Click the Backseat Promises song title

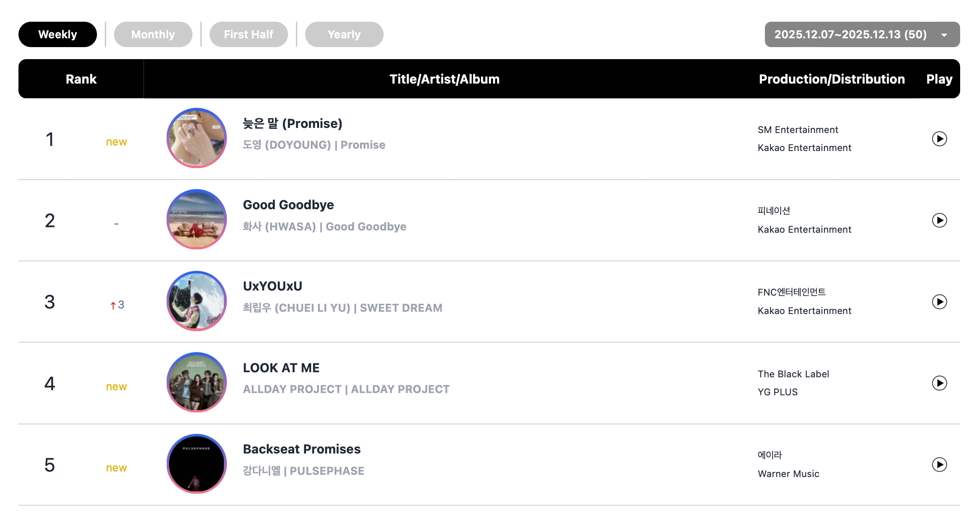[301, 449]
